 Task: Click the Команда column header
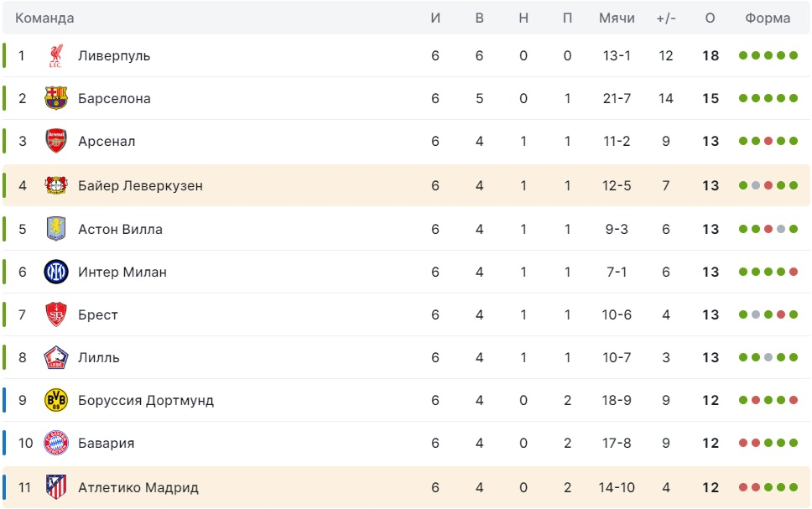point(44,18)
